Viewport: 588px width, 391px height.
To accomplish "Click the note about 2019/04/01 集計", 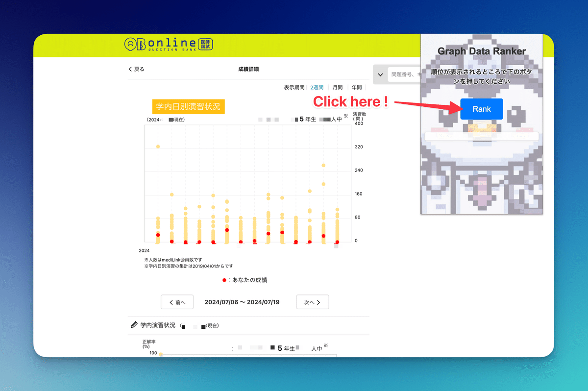I will [x=188, y=266].
